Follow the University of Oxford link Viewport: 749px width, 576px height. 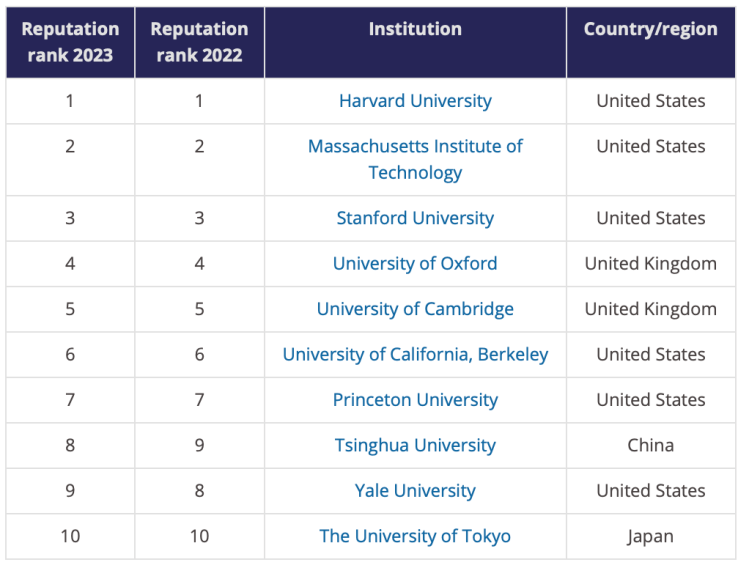pyautogui.click(x=415, y=264)
